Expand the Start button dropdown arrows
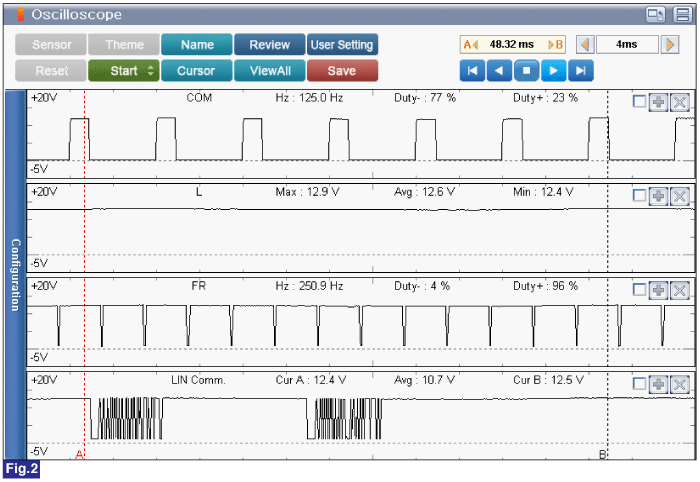 tap(151, 71)
